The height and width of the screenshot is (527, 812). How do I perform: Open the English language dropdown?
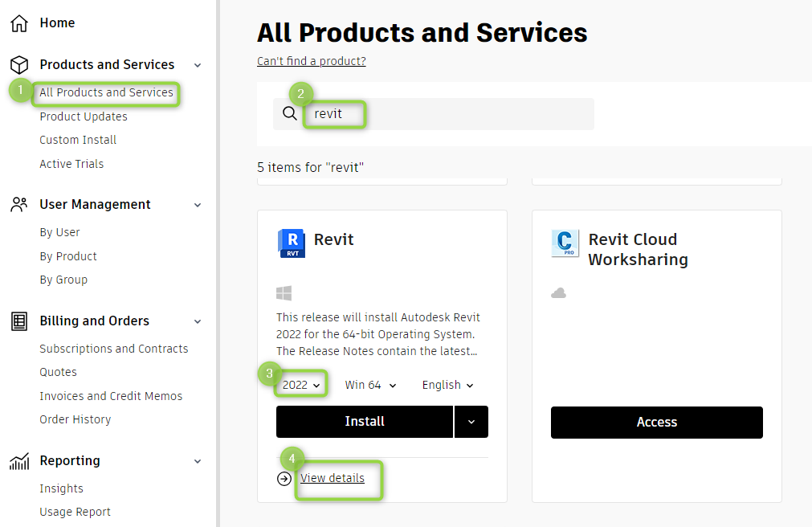coord(447,384)
